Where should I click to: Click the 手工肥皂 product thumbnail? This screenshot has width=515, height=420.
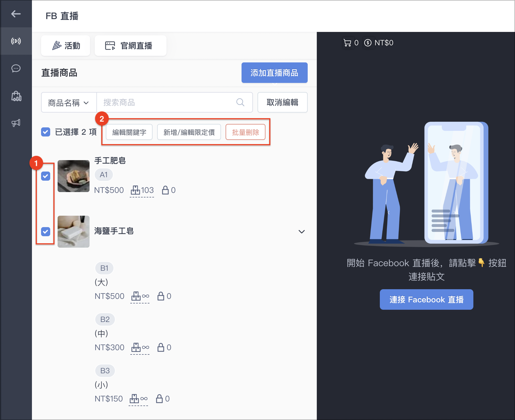pos(74,176)
